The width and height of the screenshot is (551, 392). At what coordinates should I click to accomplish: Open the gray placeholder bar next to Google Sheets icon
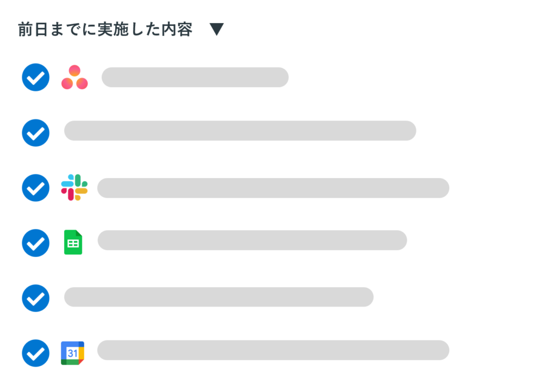pyautogui.click(x=252, y=240)
